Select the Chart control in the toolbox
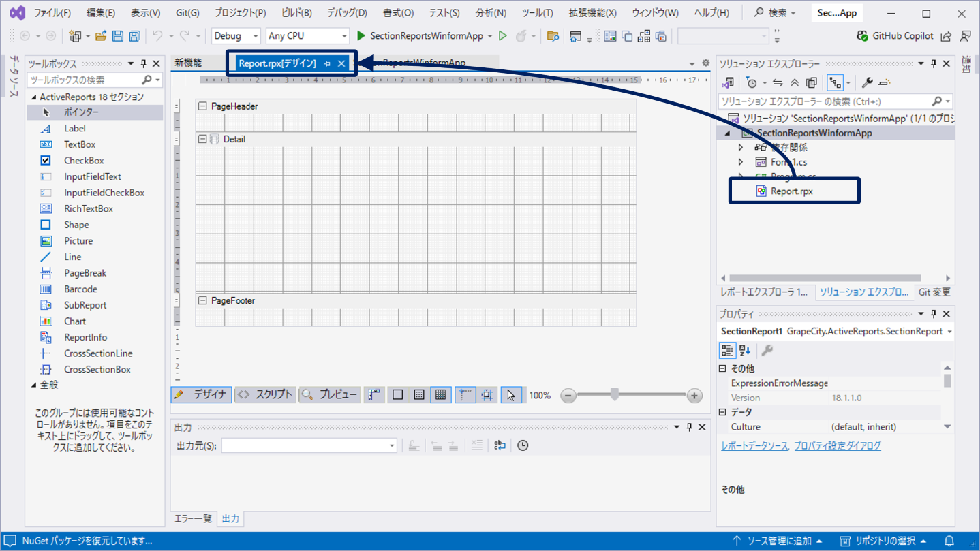 (x=75, y=321)
